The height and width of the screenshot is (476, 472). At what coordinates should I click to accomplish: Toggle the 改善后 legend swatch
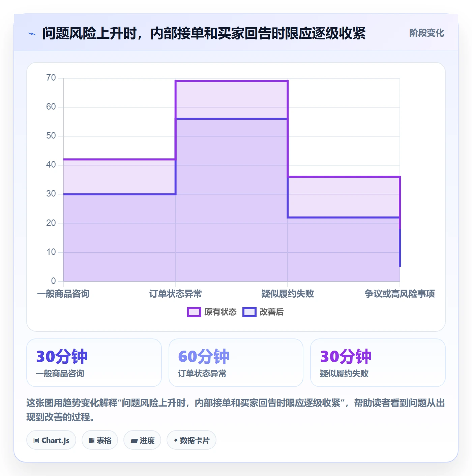pyautogui.click(x=249, y=312)
